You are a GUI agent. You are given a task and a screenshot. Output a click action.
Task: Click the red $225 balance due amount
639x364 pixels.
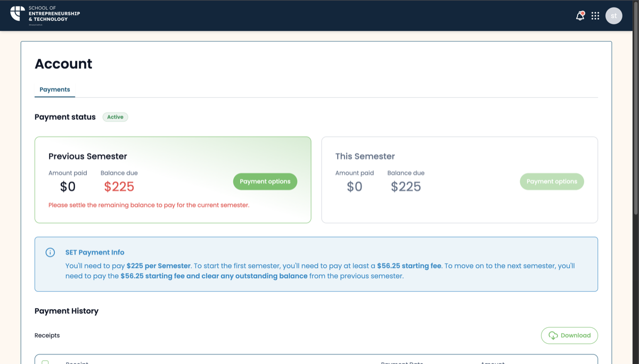point(119,187)
